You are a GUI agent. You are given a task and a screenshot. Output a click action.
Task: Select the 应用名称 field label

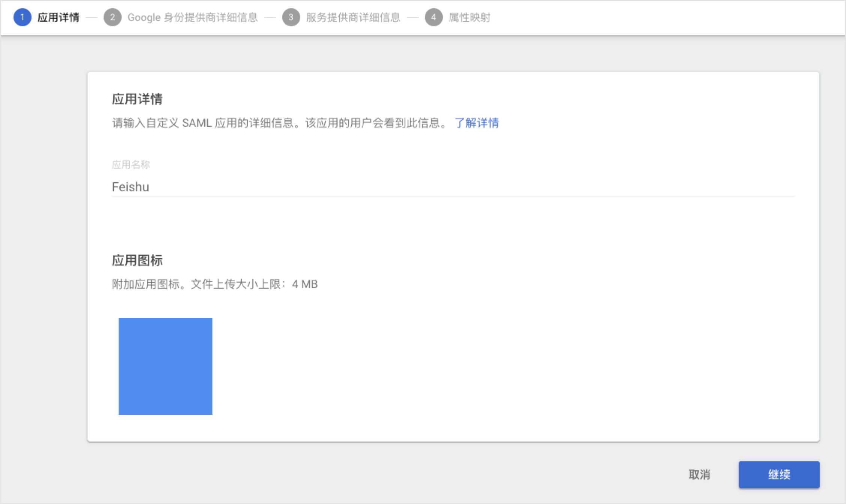pos(131,165)
